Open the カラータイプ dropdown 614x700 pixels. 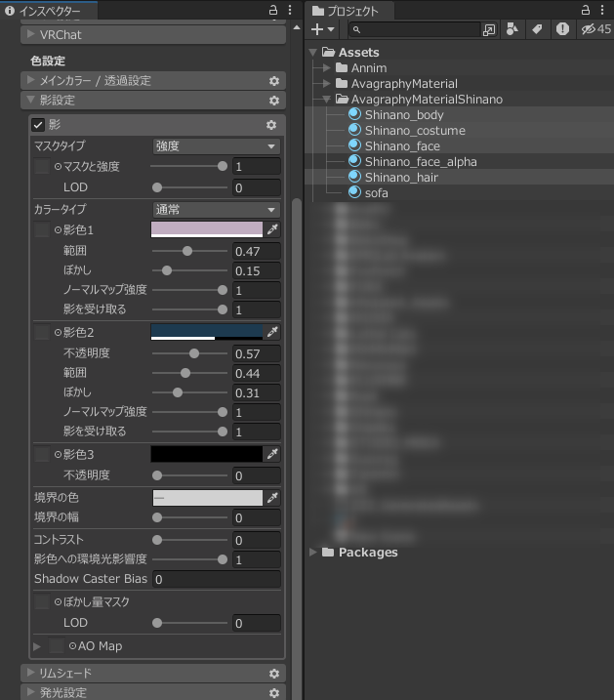(217, 210)
